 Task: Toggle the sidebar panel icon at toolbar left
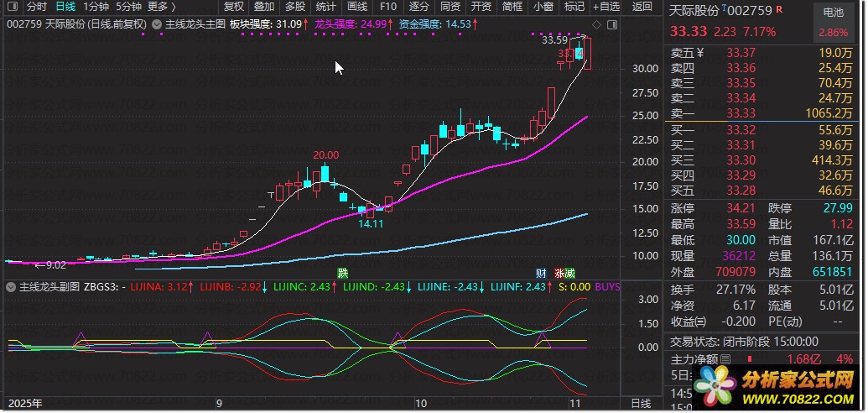(x=13, y=8)
